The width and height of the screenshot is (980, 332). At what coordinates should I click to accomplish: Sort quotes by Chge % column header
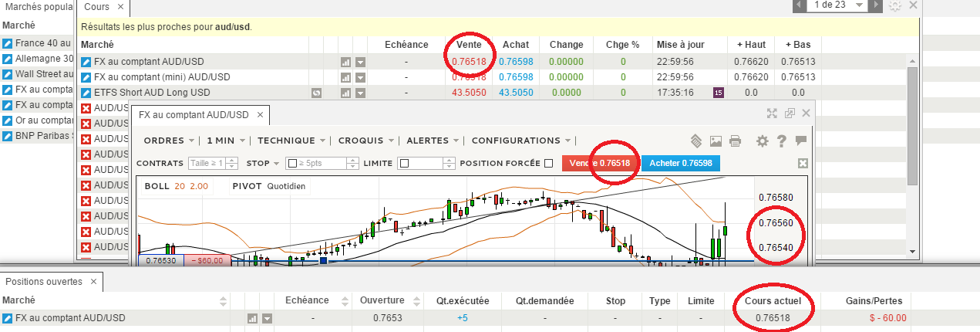point(622,44)
